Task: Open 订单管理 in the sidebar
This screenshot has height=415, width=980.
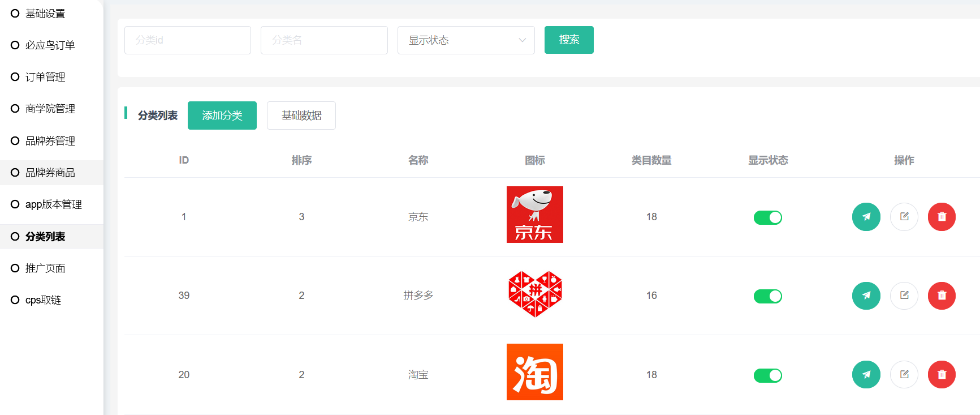Action: pyautogui.click(x=51, y=76)
